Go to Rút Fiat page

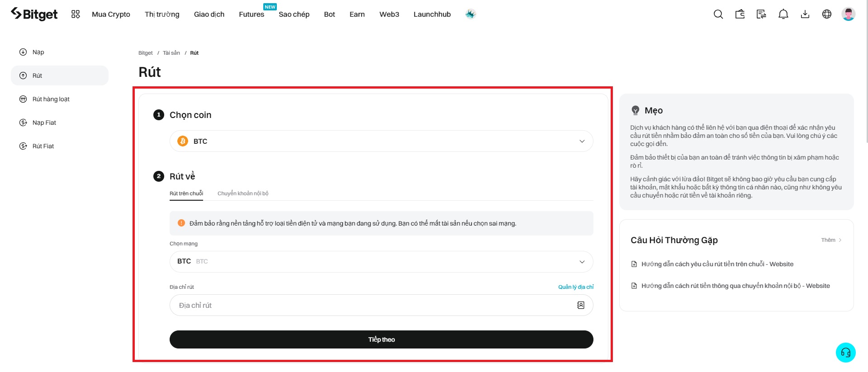click(x=60, y=146)
